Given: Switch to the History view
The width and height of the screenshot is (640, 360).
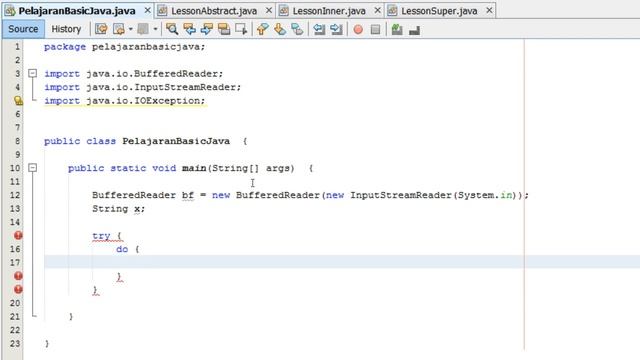Looking at the screenshot, I should click(x=66, y=29).
